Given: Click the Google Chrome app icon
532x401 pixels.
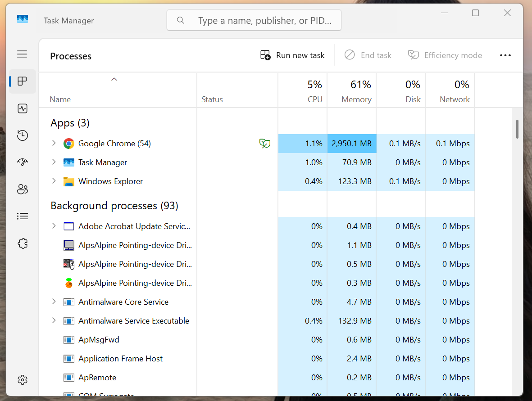Looking at the screenshot, I should pyautogui.click(x=69, y=144).
